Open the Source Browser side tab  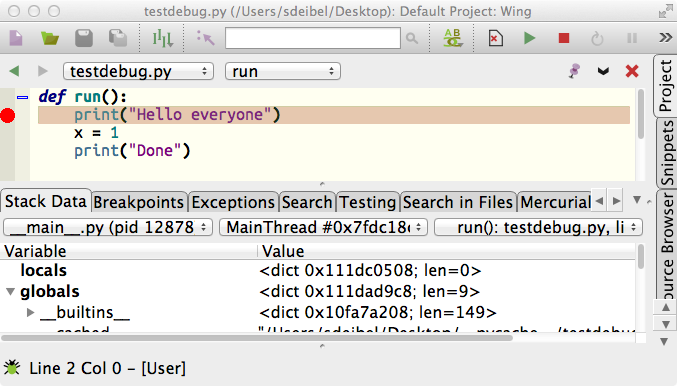(x=667, y=245)
